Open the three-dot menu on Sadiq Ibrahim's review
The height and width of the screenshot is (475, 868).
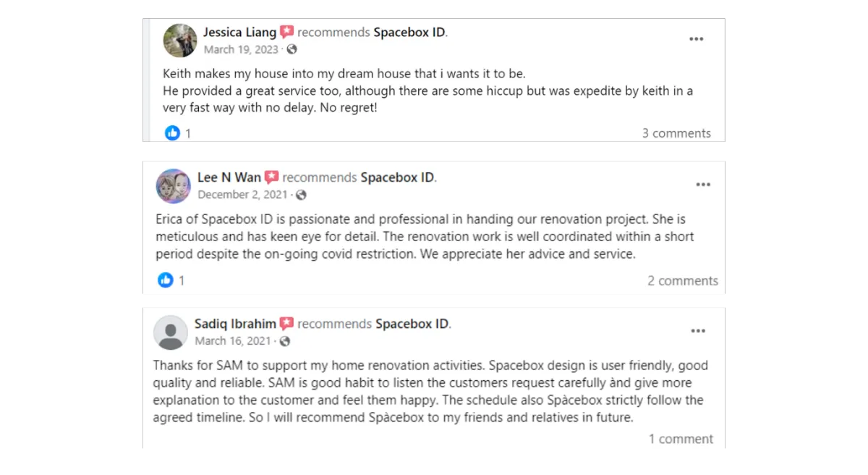[x=697, y=331]
